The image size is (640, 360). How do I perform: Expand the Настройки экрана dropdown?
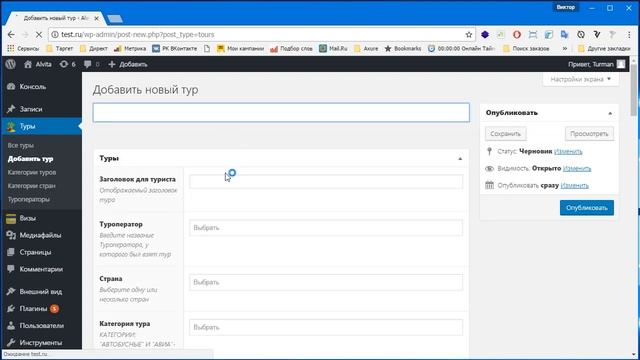tap(580, 79)
